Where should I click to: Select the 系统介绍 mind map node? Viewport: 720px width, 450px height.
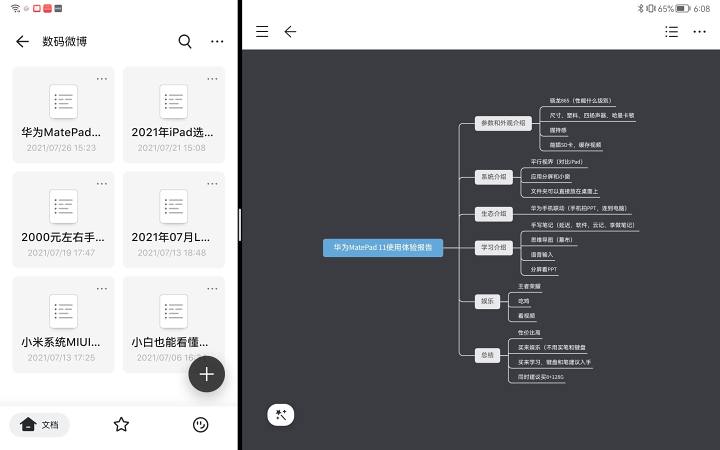(494, 176)
